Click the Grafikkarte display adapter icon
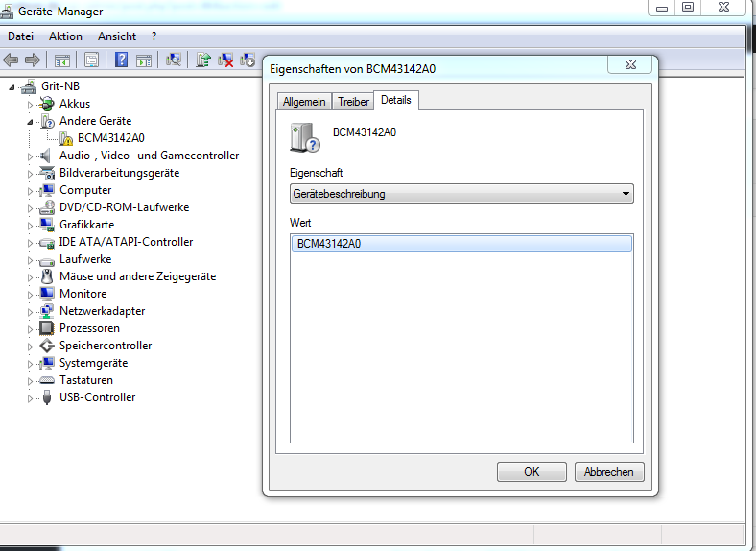 47,225
